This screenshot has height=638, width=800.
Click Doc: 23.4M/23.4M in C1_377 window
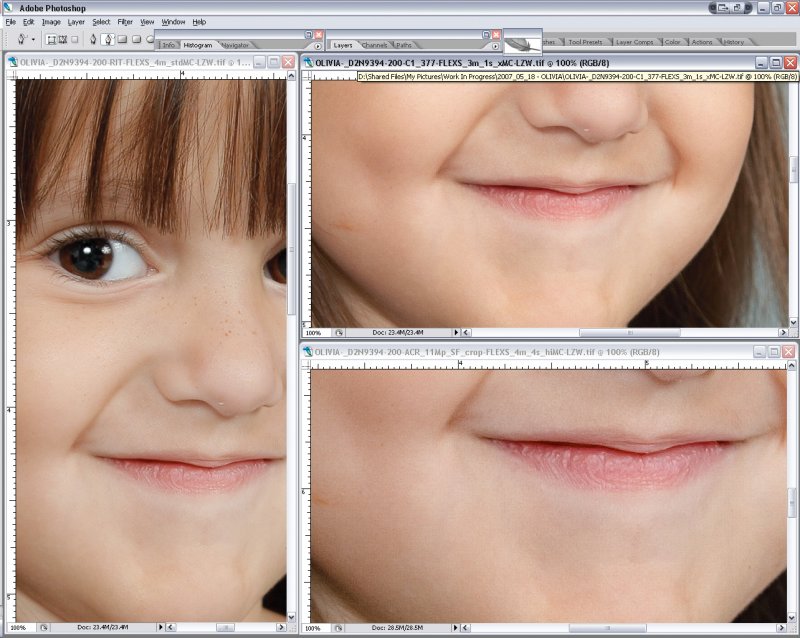click(397, 332)
